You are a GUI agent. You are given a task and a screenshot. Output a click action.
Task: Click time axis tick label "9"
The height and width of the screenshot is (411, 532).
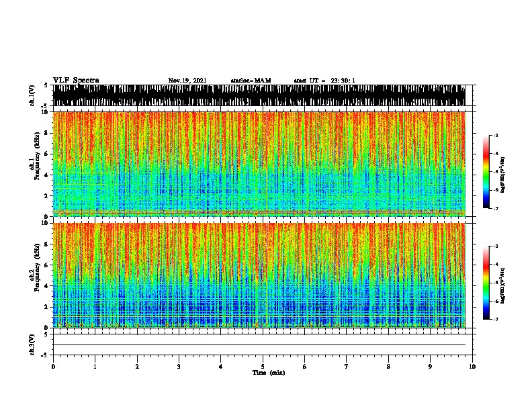coord(430,367)
